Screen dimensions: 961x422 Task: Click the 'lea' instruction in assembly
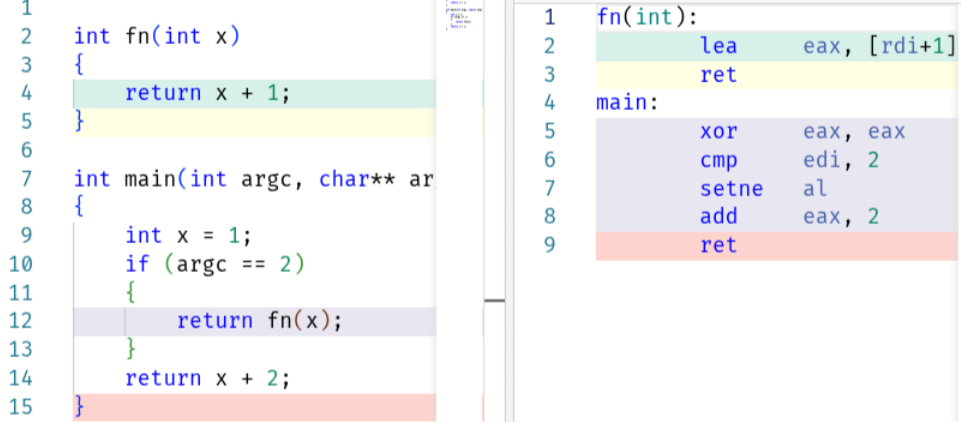718,46
